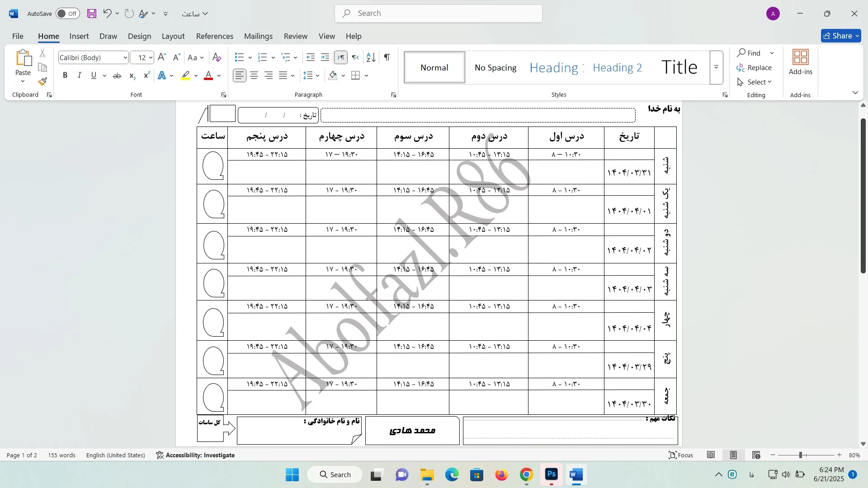Toggle Bold formatting
Viewport: 868px width, 488px height.
point(65,76)
